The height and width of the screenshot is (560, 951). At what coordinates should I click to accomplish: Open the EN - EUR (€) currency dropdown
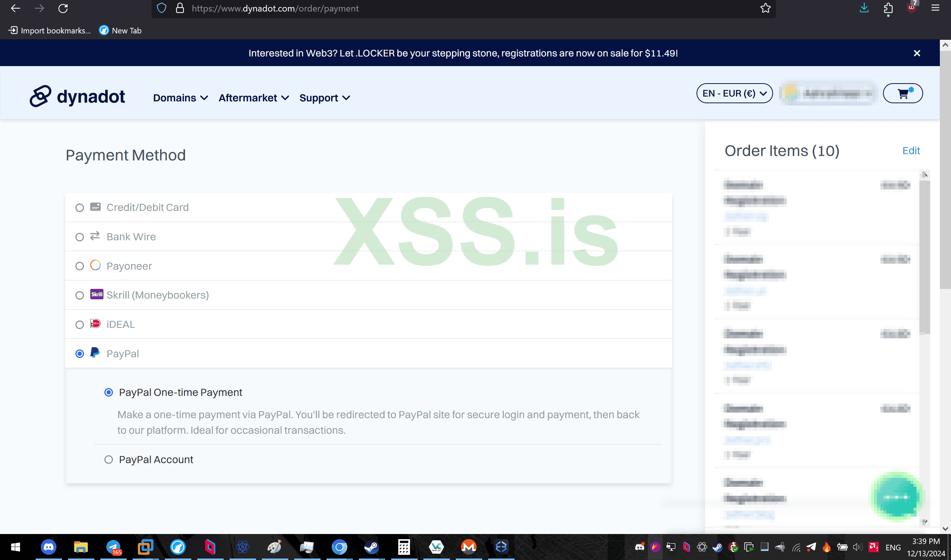click(x=734, y=93)
